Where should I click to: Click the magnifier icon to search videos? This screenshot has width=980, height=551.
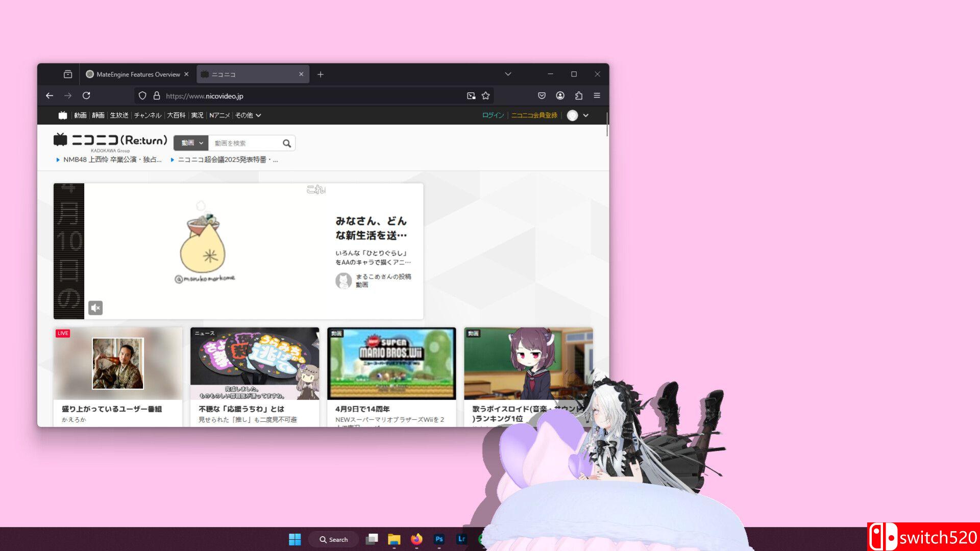[x=287, y=143]
